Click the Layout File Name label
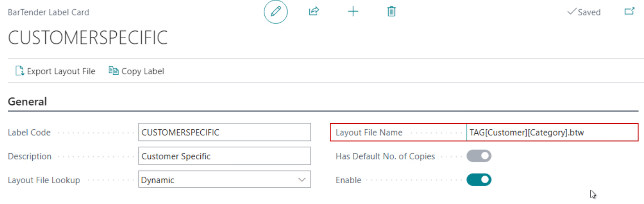 (369, 133)
